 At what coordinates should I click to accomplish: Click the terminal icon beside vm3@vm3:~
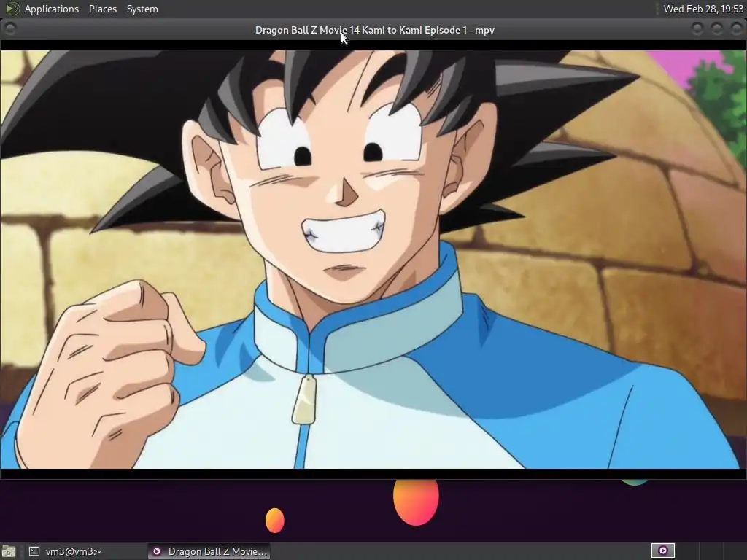[34, 551]
